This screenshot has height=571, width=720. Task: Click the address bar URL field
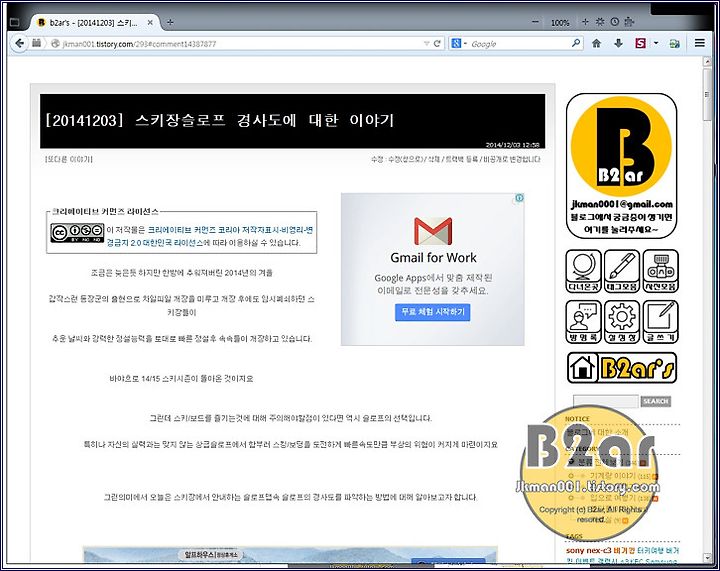(x=241, y=44)
